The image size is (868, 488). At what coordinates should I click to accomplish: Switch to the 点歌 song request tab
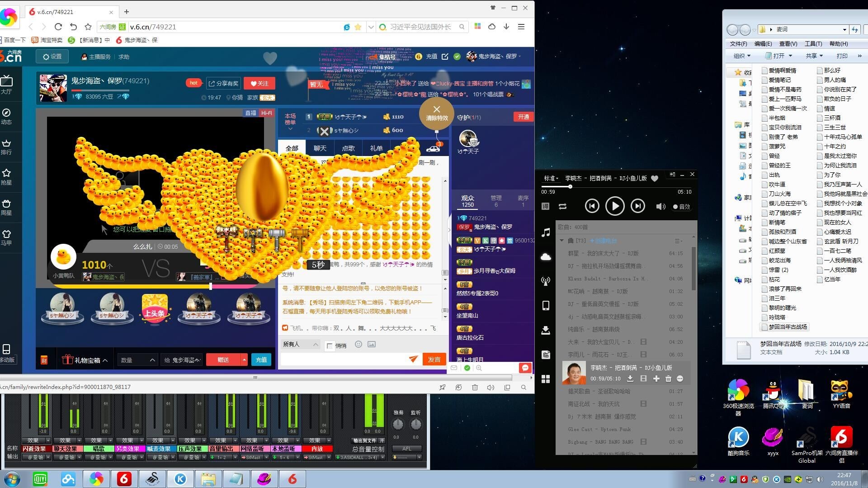tap(348, 148)
